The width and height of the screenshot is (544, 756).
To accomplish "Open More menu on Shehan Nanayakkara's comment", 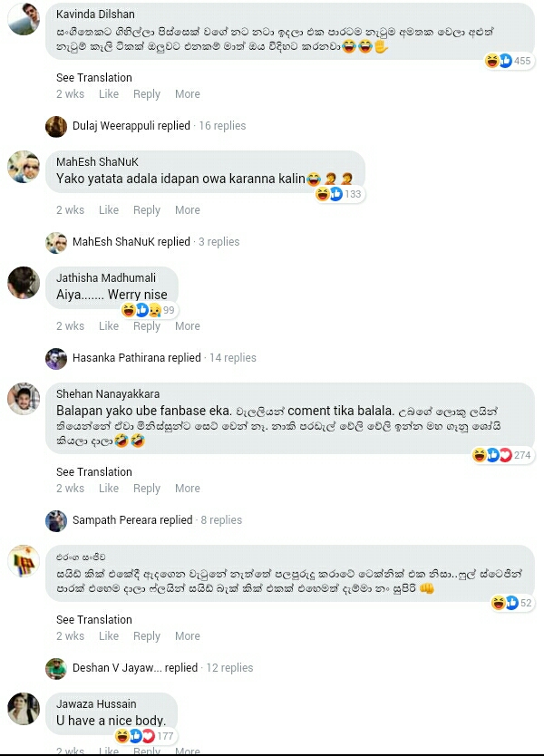I will [188, 489].
